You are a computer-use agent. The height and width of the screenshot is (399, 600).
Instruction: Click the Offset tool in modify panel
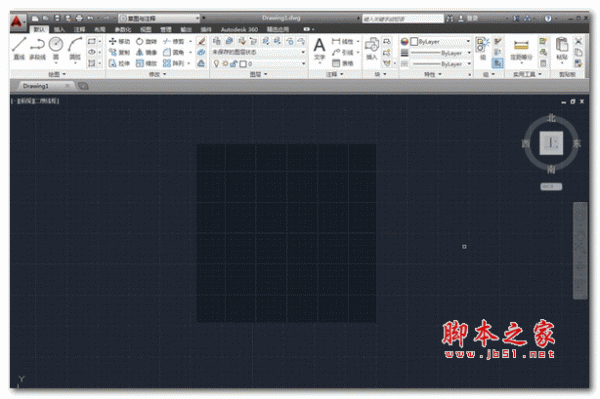tap(201, 64)
